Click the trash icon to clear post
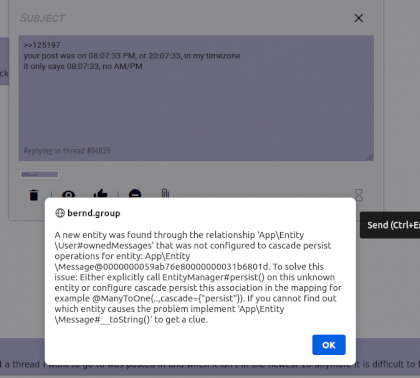The image size is (420, 378). [34, 194]
